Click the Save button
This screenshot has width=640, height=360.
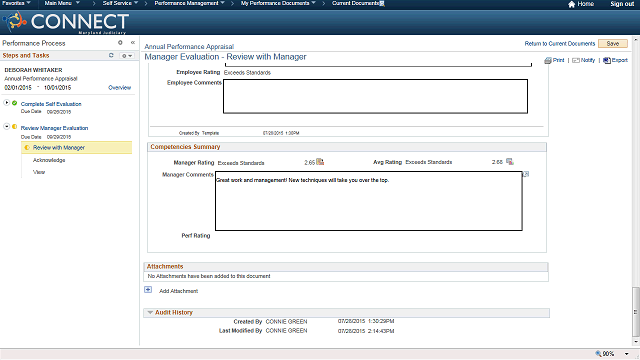coord(613,44)
